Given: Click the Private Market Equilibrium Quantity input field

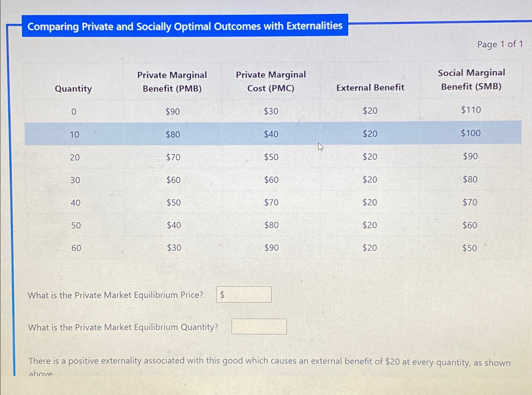Looking at the screenshot, I should 259,327.
